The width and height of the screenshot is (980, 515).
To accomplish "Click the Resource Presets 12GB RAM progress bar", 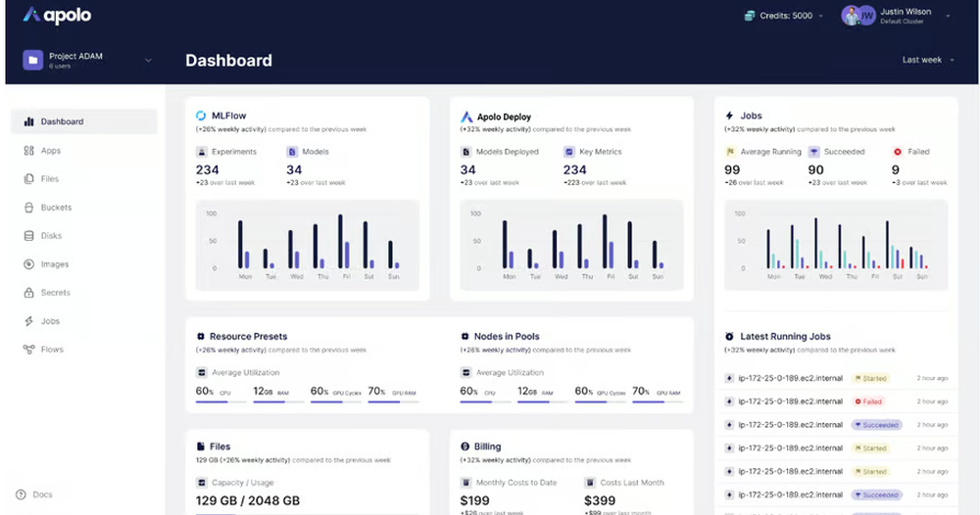I will [x=278, y=402].
